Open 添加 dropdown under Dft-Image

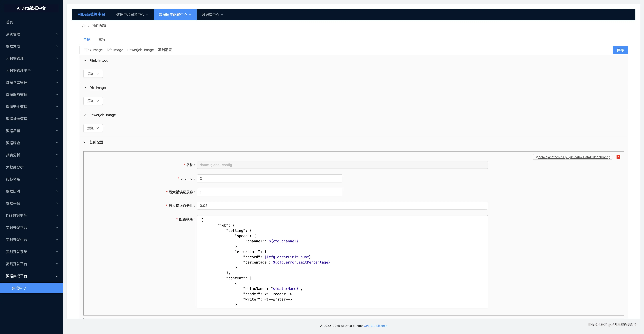93,101
